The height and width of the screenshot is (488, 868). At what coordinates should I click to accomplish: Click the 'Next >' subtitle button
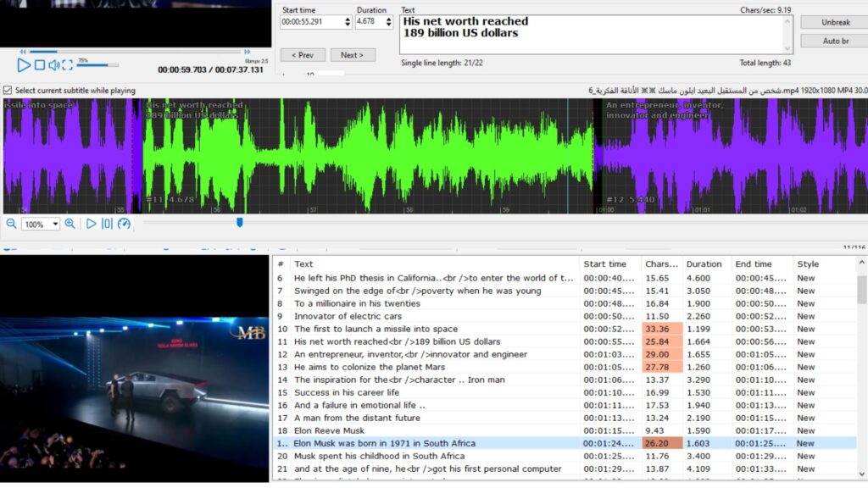point(353,55)
